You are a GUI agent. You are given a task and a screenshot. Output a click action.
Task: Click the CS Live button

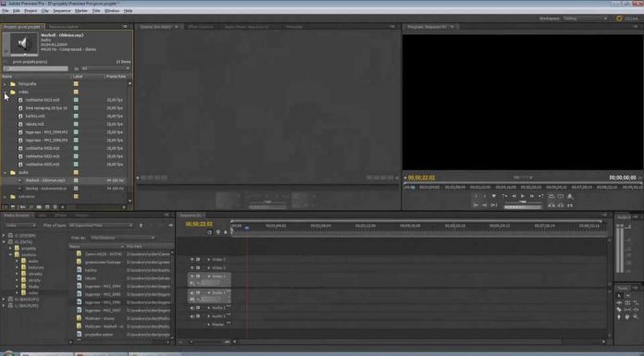pyautogui.click(x=628, y=18)
